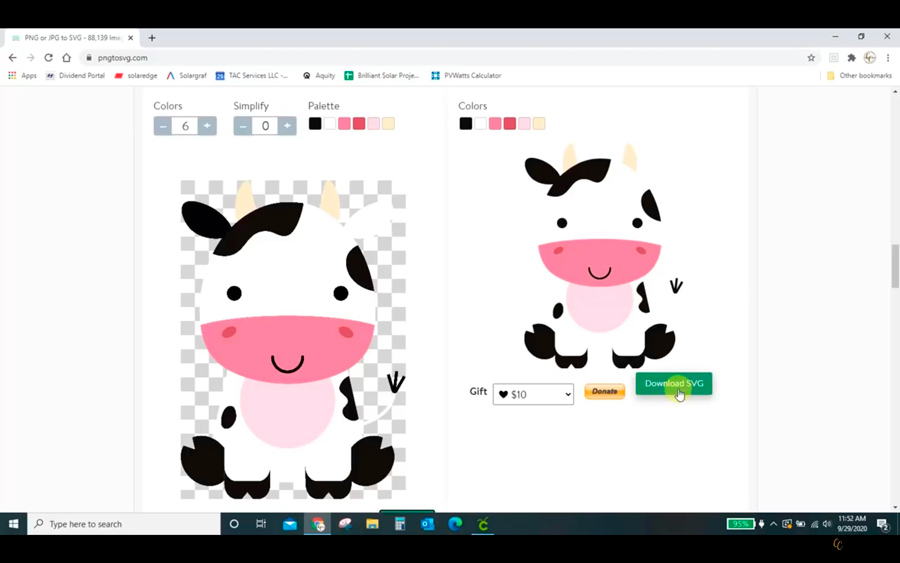Increase the Simplify value with plus
The width and height of the screenshot is (900, 563).
[287, 126]
